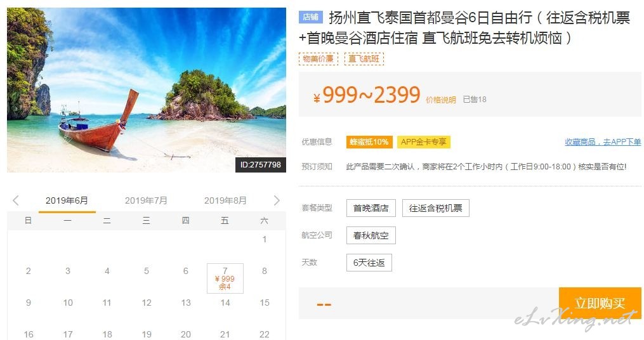Viewport: 644px width, 340px height.
Task: Click the blue 店铺 shop badge
Action: tap(310, 17)
